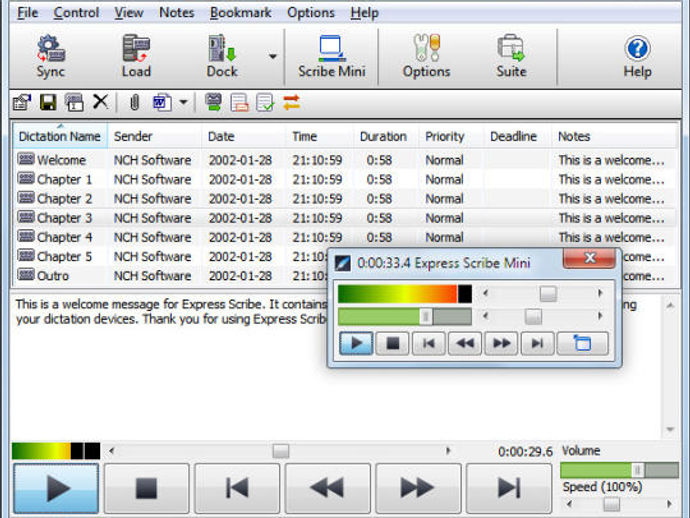690x518 pixels.
Task: Select the Outro dictation
Action: pos(171,276)
